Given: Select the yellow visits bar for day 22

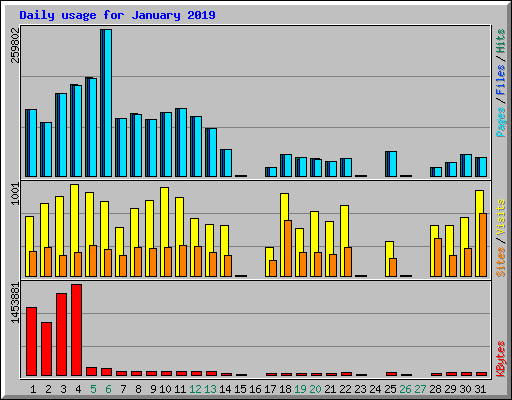Looking at the screenshot, I should [344, 226].
